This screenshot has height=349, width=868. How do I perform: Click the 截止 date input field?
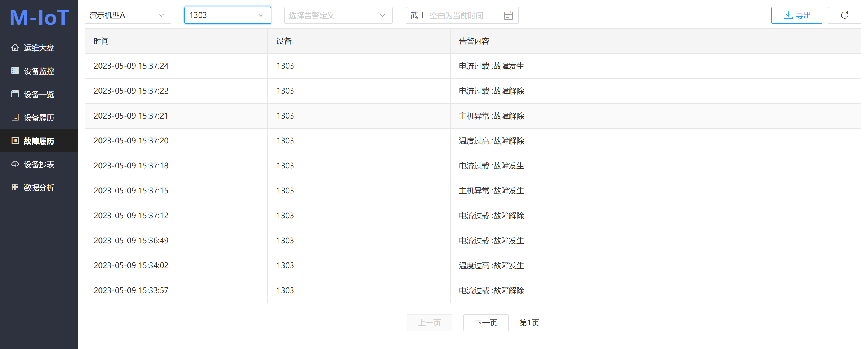pyautogui.click(x=462, y=15)
